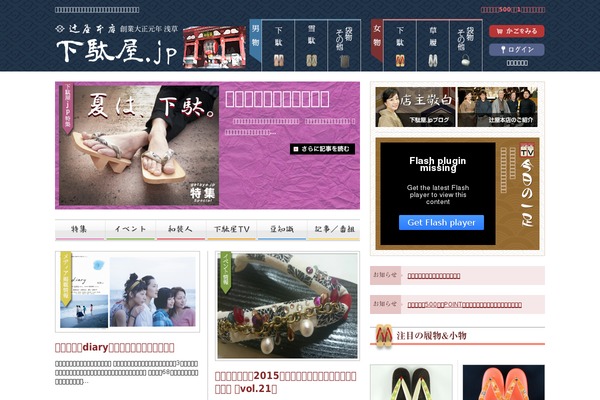Open the 下駄屋.jpブログ banner
600x400 pixels.
coord(416,107)
